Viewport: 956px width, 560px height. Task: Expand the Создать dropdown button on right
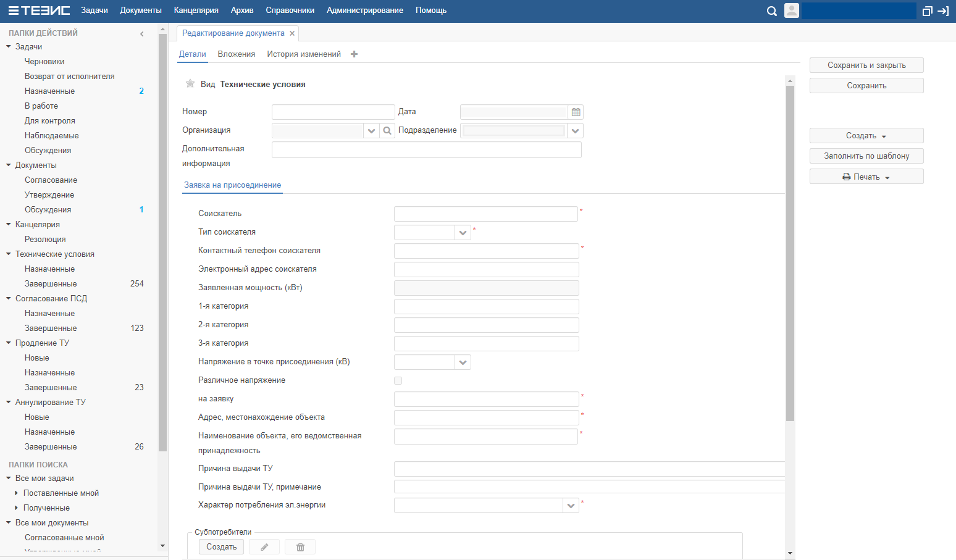pyautogui.click(x=866, y=136)
